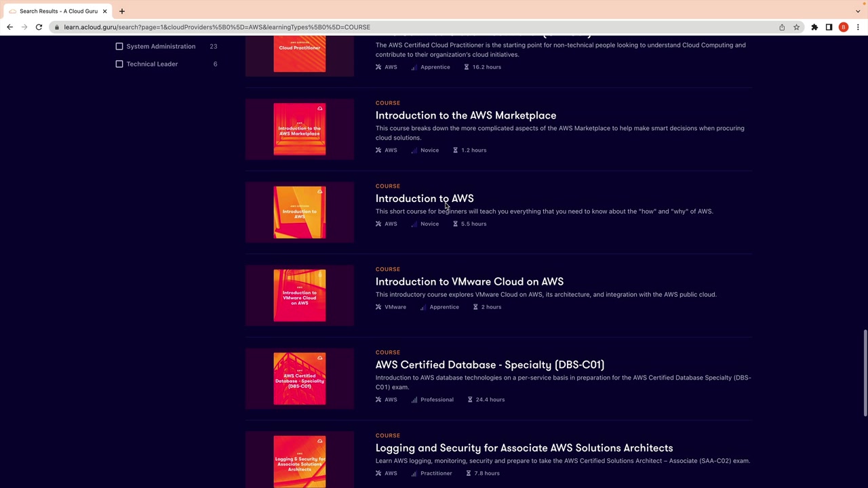Click the Cloud Practitioner starting point description
Image resolution: width=868 pixels, height=488 pixels.
pos(561,49)
